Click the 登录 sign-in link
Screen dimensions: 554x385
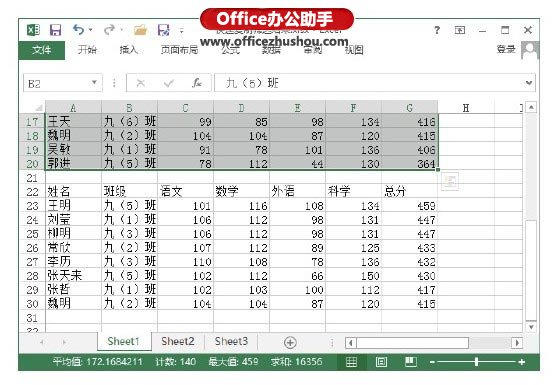[x=506, y=49]
